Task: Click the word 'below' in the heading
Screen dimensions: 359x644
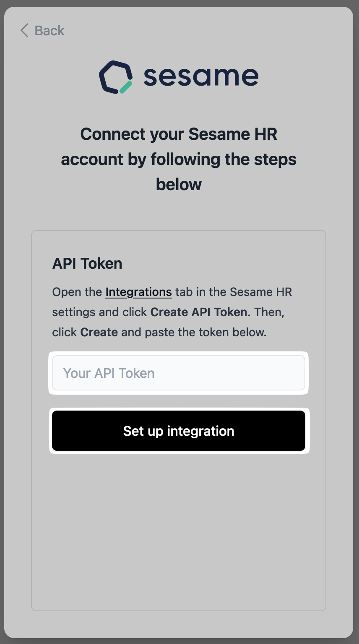Action: tap(179, 184)
